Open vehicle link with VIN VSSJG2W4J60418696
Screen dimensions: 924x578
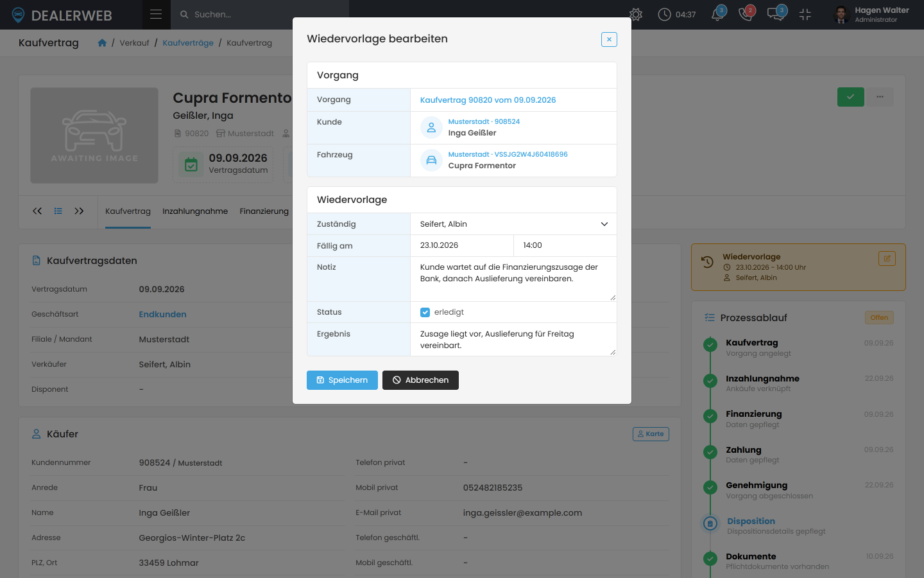tap(508, 154)
